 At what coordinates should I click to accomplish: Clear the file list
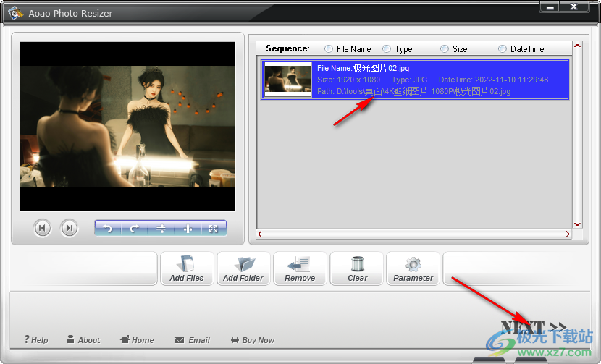[356, 268]
